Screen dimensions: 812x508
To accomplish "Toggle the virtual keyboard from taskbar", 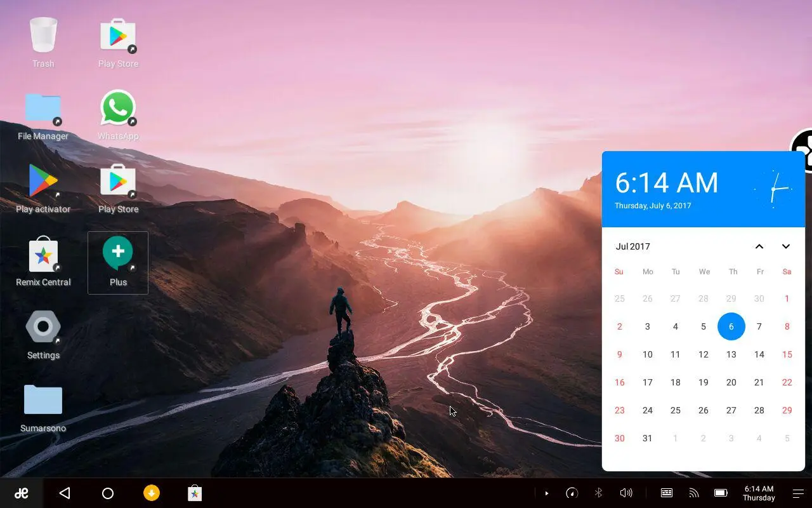I will point(666,493).
